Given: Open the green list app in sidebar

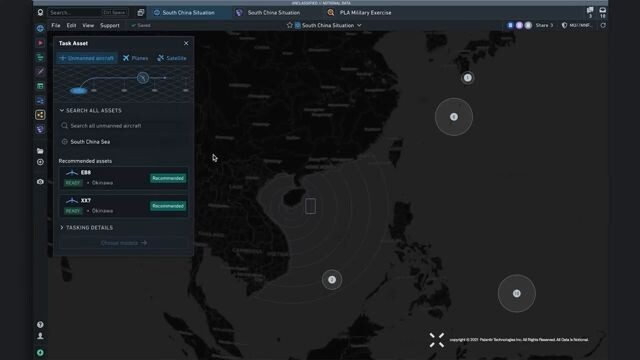Looking at the screenshot, I should (x=40, y=57).
